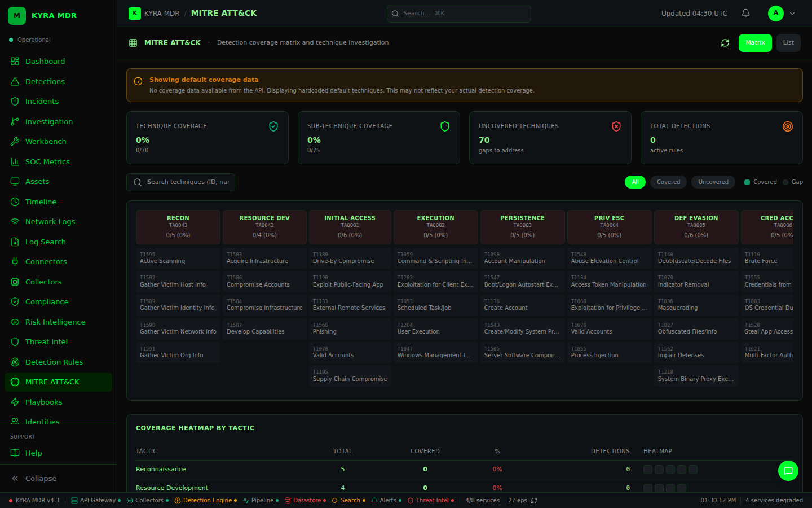Go to the SOC Metrics page
Screen dimensions: 812x508
pyautogui.click(x=47, y=162)
